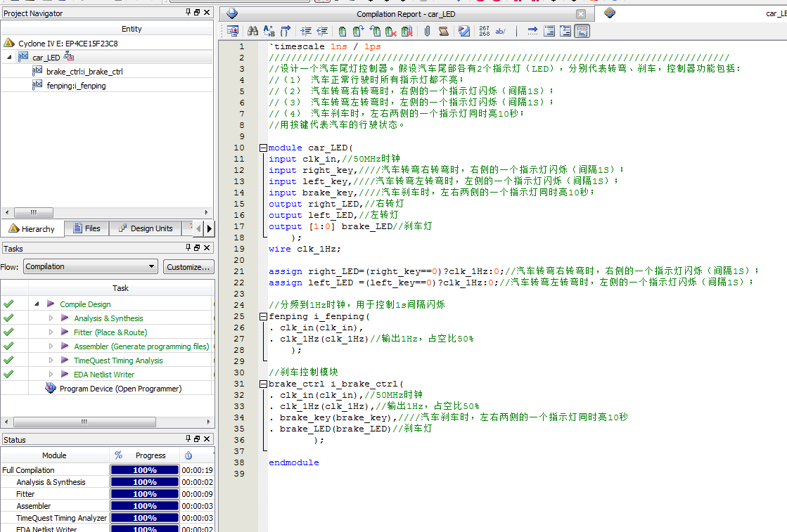Collapse the brake_ctrl i_brake_ctrl code block
This screenshot has width=787, height=532.
[263, 384]
